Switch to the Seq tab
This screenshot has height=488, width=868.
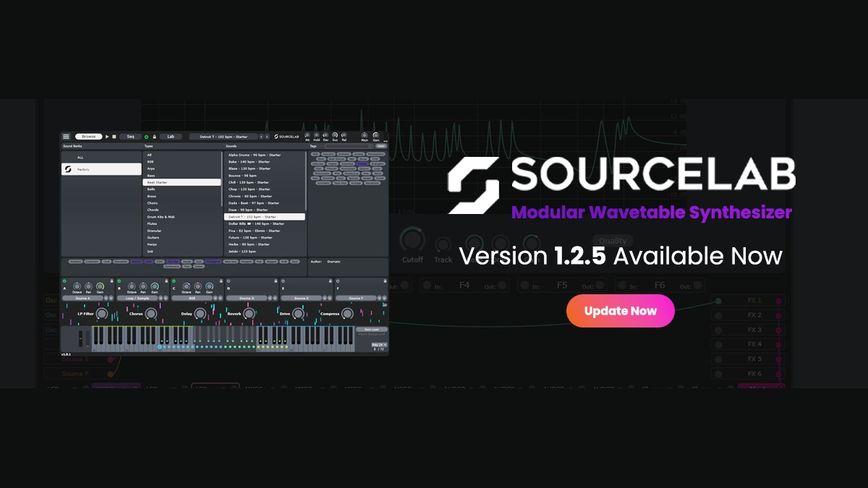click(131, 136)
